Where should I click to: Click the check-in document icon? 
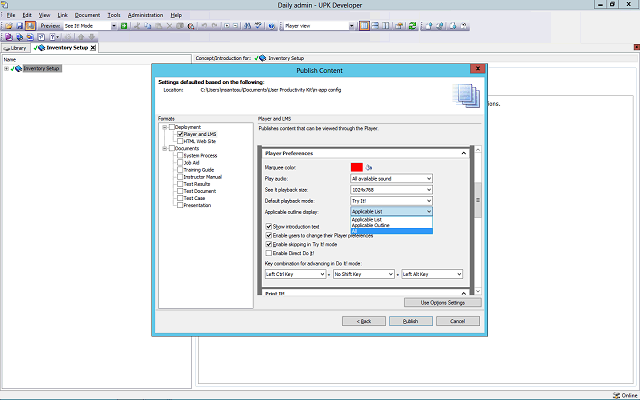429,26
